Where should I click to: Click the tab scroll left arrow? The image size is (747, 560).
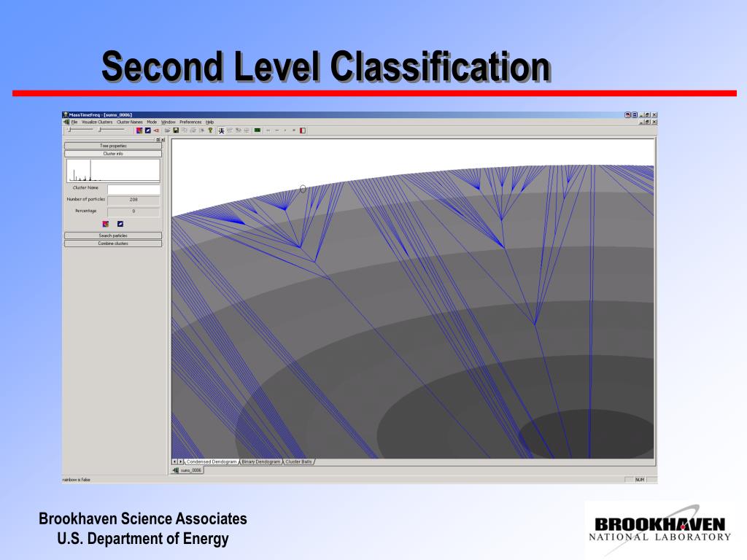(x=174, y=462)
